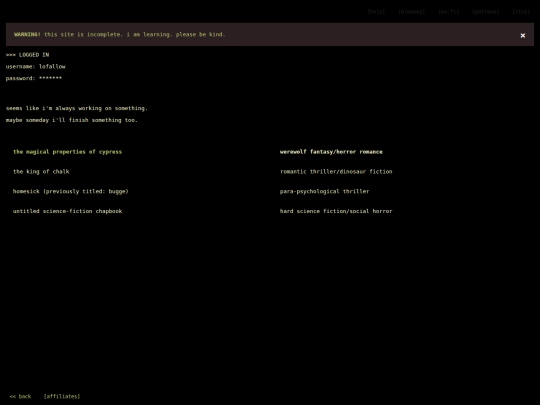Click para-psychological thriller description

(324, 191)
